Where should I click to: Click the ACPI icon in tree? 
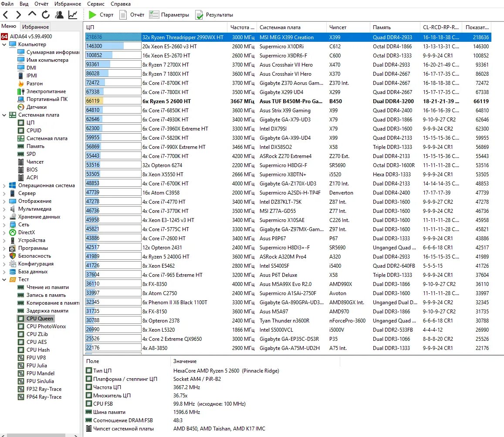click(21, 178)
